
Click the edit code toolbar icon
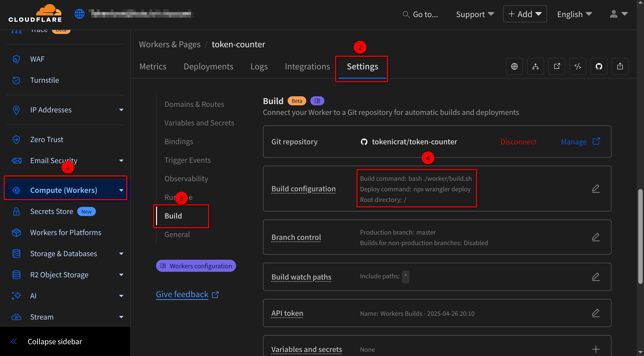tap(578, 66)
